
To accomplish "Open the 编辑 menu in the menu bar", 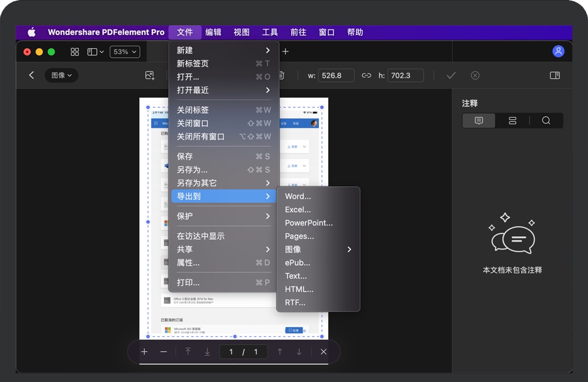I will click(x=213, y=33).
